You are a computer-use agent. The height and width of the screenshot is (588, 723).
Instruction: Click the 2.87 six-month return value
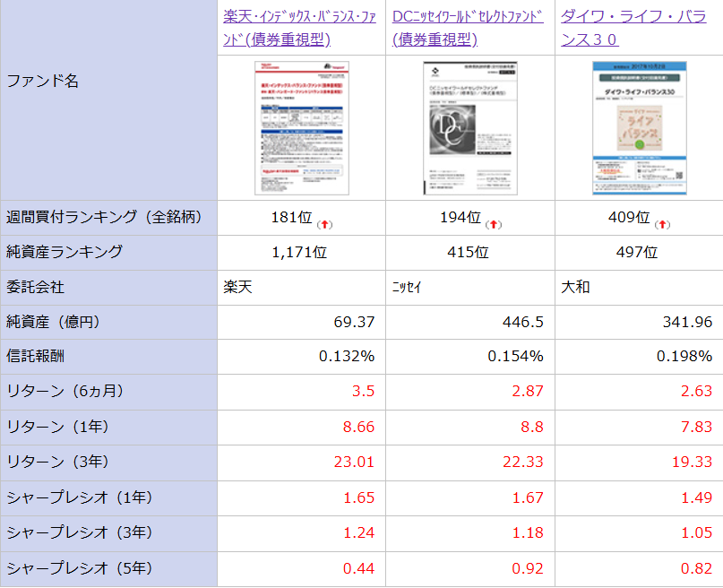[528, 391]
